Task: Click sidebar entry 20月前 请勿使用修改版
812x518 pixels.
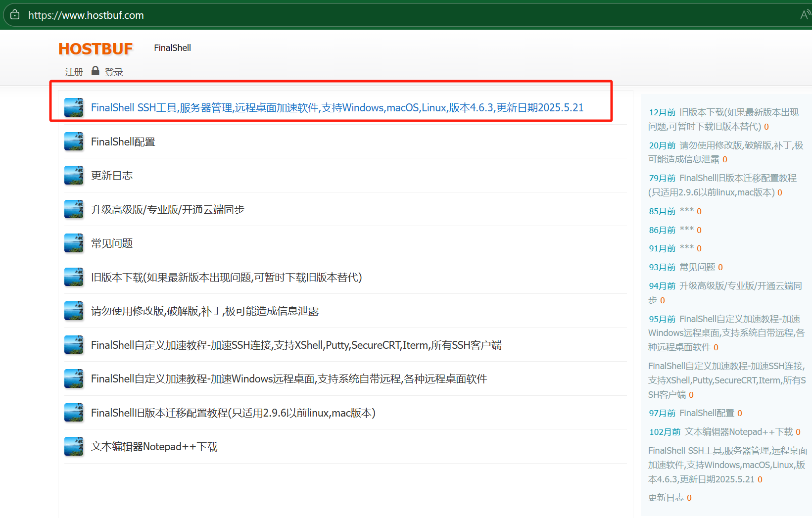Action: pos(726,152)
